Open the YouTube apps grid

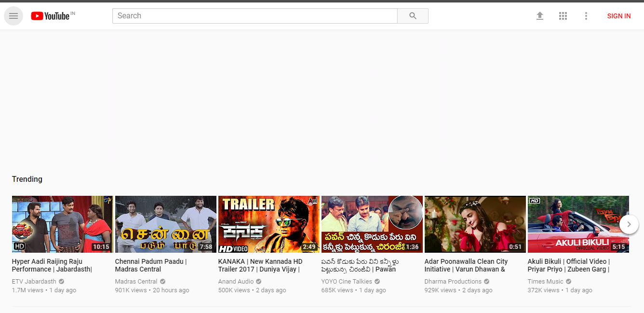pos(563,16)
